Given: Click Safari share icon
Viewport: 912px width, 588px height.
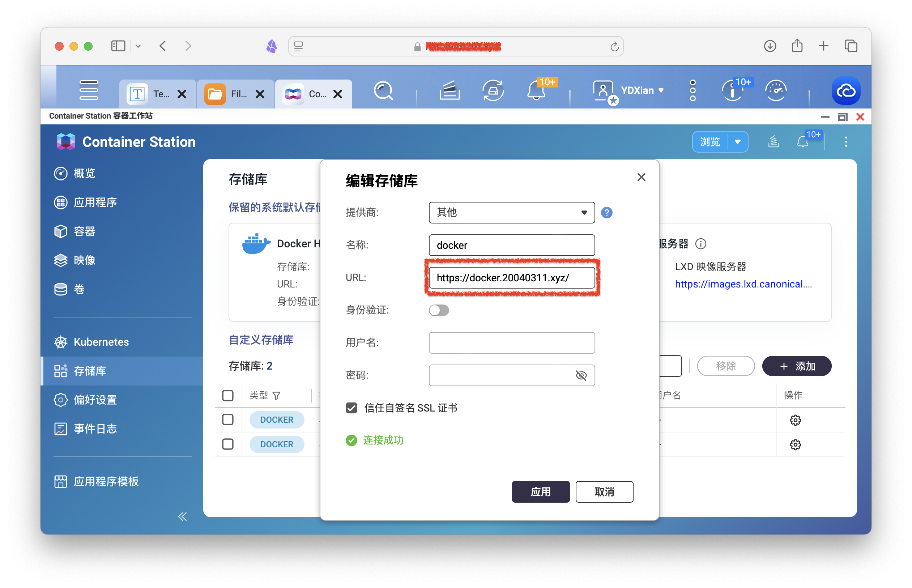Looking at the screenshot, I should click(797, 46).
